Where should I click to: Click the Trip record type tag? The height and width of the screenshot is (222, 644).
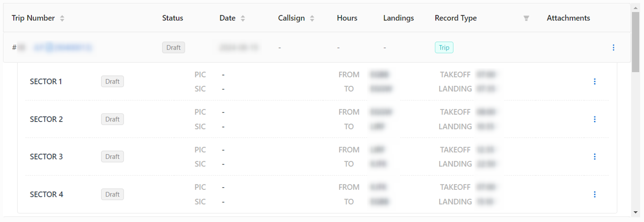click(444, 47)
